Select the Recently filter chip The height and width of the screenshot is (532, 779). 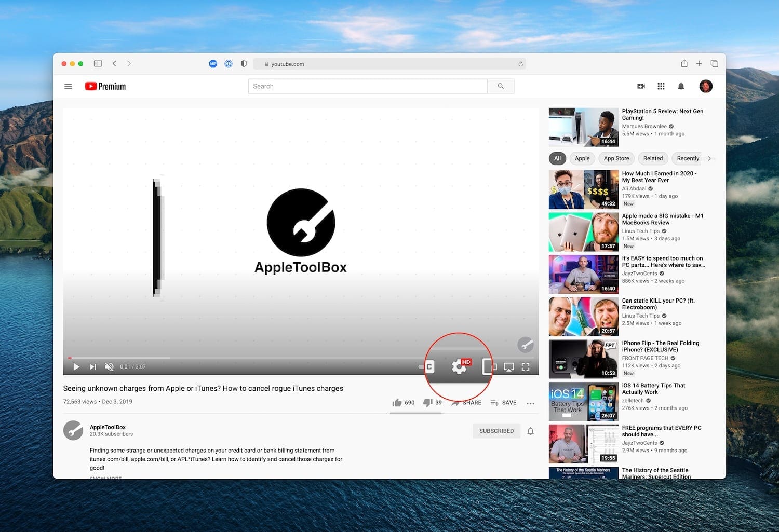click(688, 158)
